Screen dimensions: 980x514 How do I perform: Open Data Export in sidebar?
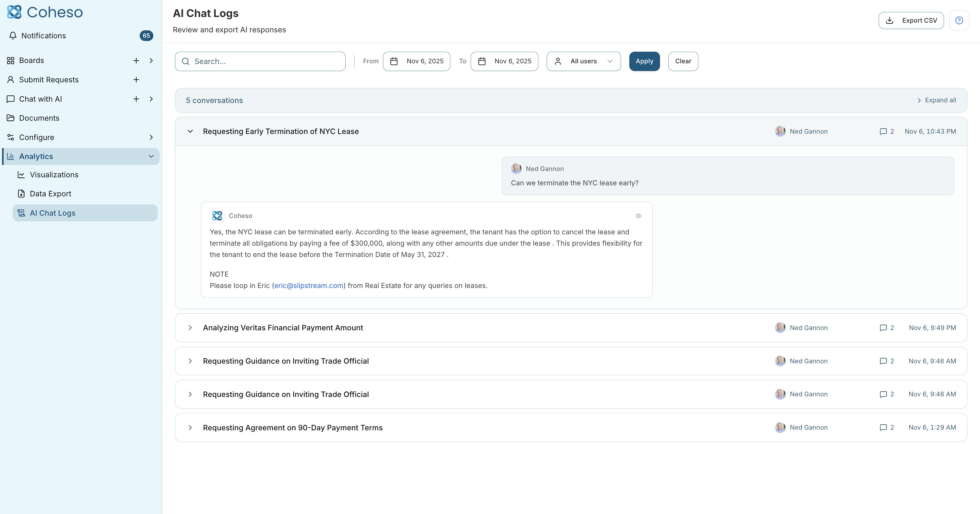(x=50, y=194)
